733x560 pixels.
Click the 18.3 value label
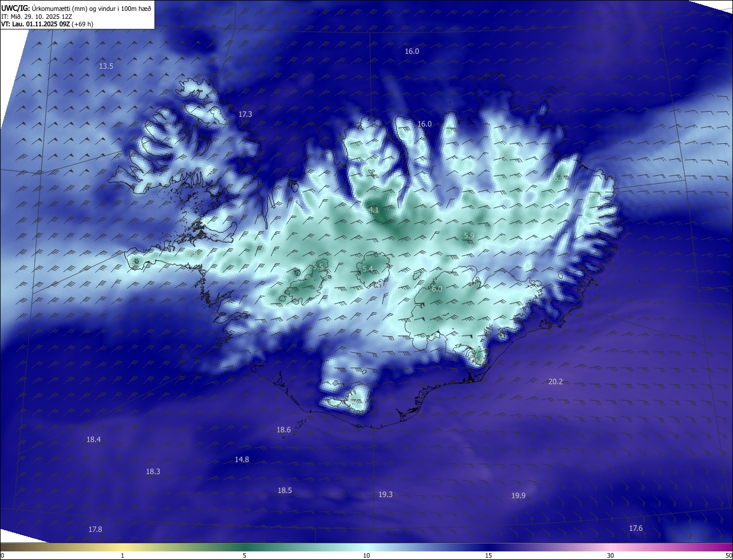(x=153, y=472)
